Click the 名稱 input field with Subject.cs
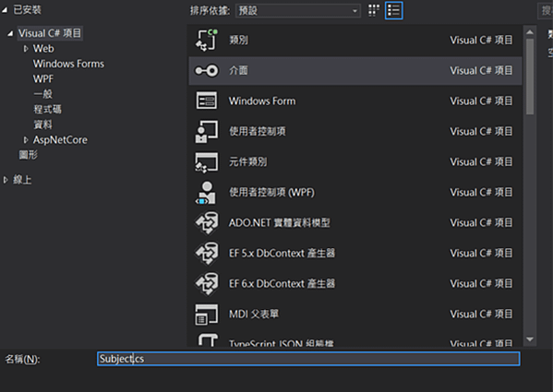 308,359
